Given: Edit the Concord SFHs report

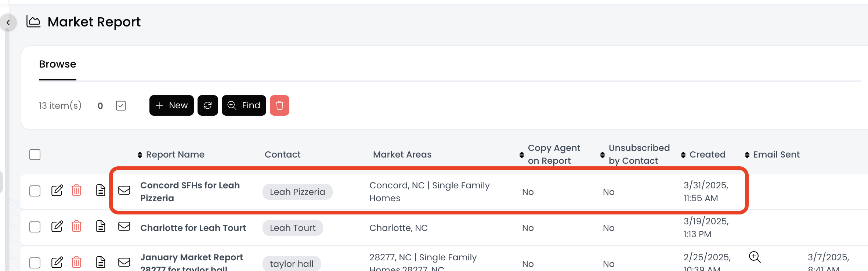Looking at the screenshot, I should 57,191.
